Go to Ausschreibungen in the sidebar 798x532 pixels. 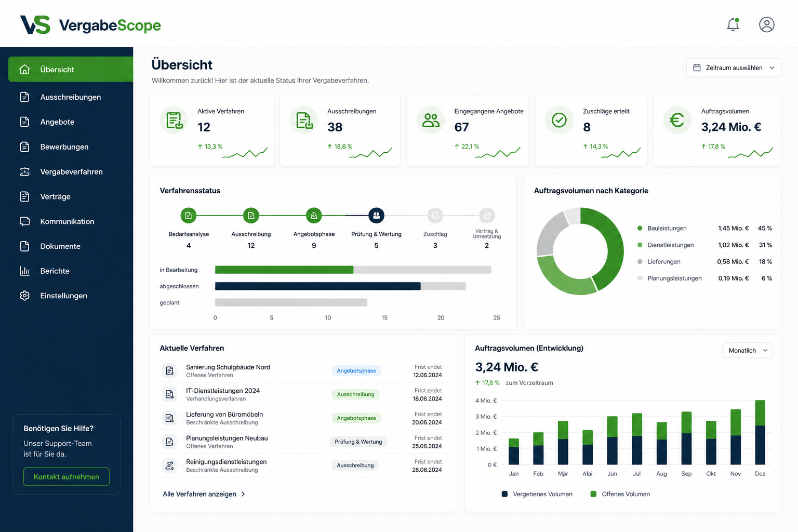click(x=71, y=97)
